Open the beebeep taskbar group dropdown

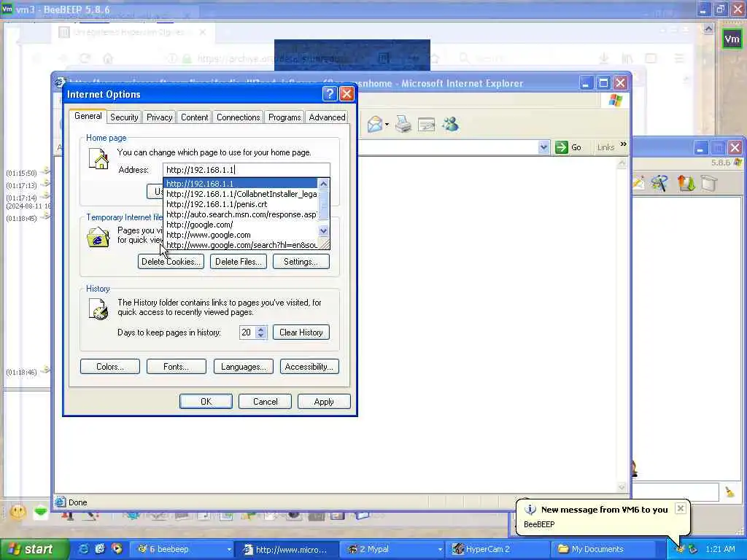[229, 550]
